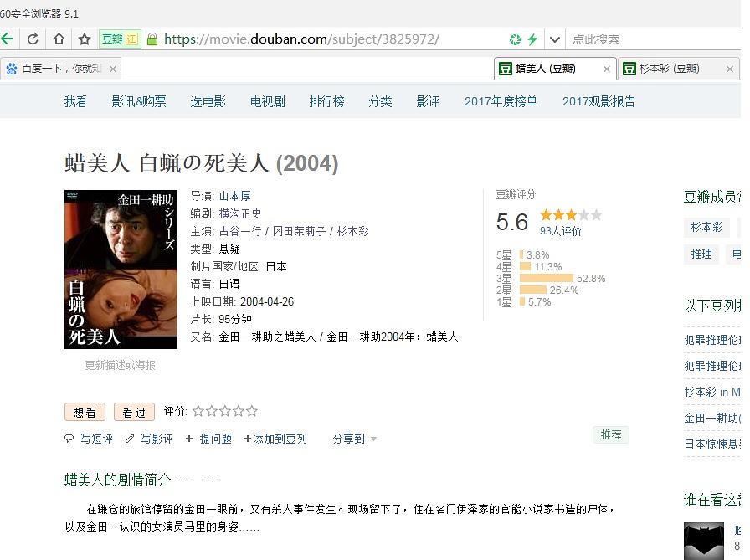Open the 排行榜 navigation menu item
Screen dimensions: 750x560
tap(326, 101)
